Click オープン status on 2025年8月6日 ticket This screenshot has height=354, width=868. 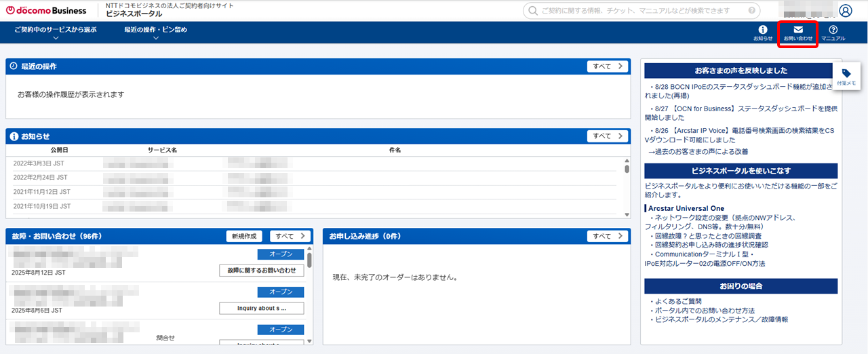281,292
